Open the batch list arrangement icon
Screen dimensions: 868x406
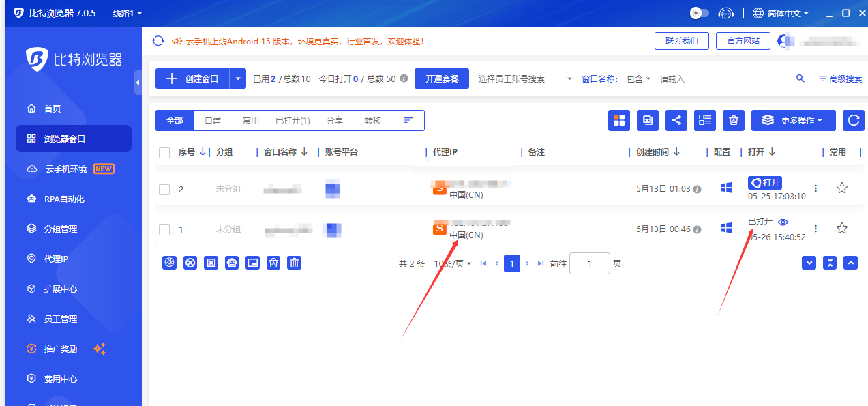(x=704, y=120)
